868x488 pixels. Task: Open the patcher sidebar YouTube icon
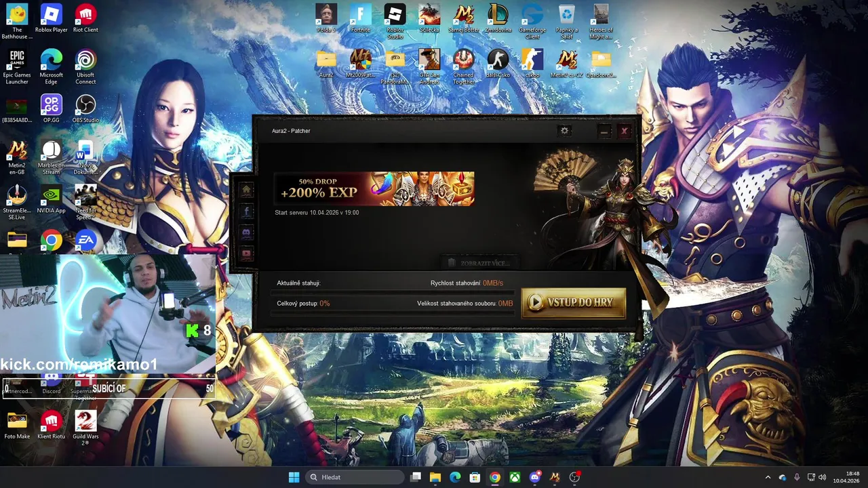pyautogui.click(x=246, y=253)
